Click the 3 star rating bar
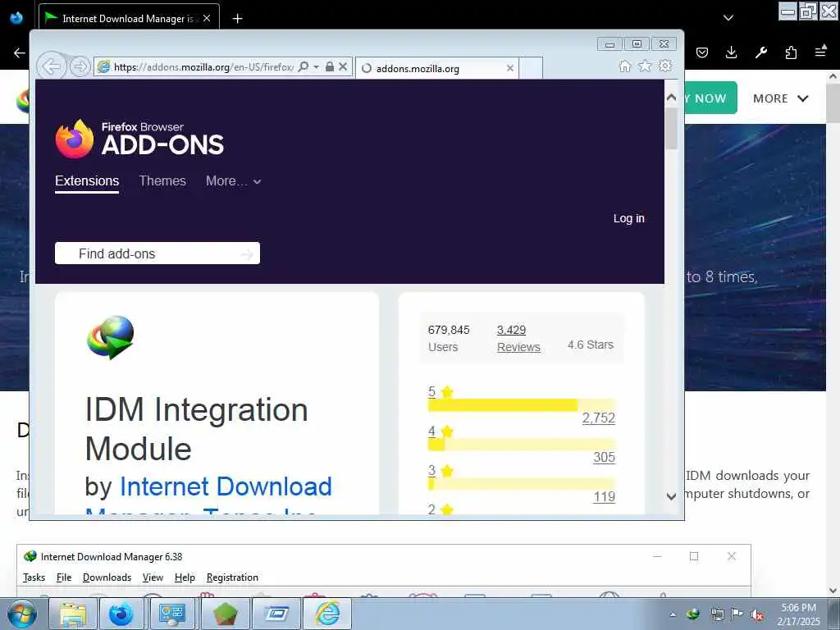 click(521, 484)
